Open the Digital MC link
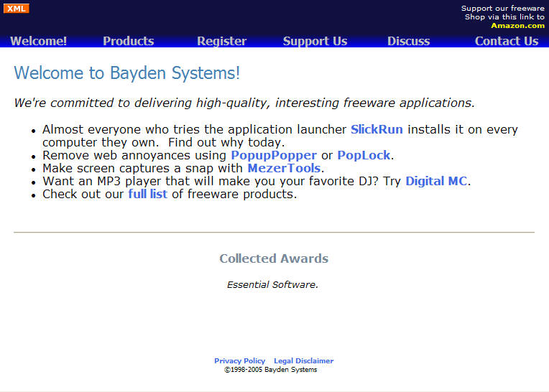 point(436,181)
